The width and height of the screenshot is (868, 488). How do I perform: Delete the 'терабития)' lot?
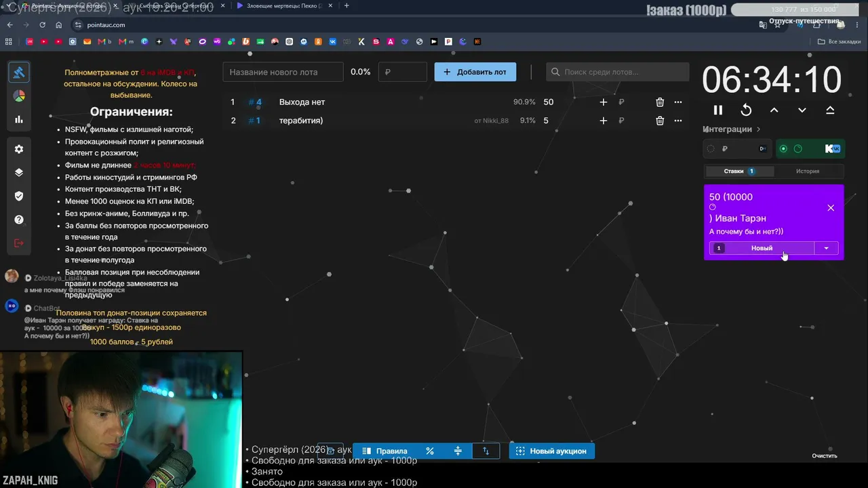660,121
